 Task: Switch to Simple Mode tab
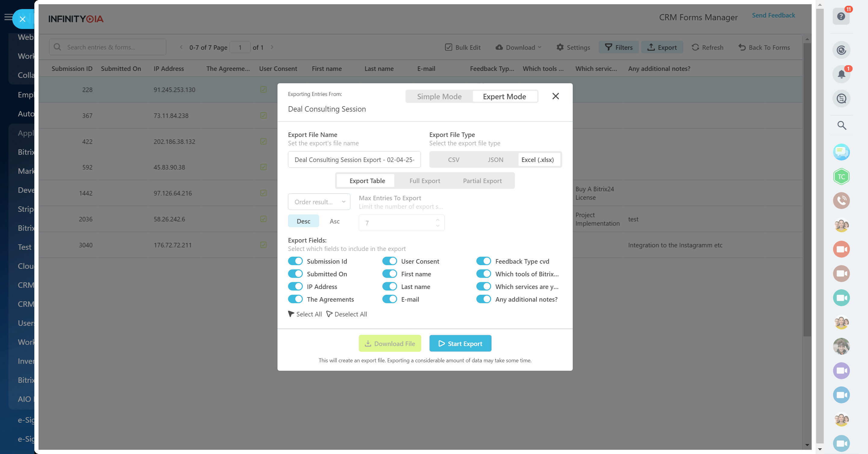(439, 97)
